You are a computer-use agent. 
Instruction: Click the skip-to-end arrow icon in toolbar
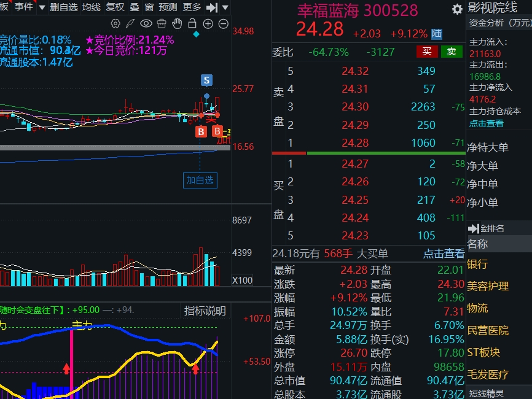(212, 7)
